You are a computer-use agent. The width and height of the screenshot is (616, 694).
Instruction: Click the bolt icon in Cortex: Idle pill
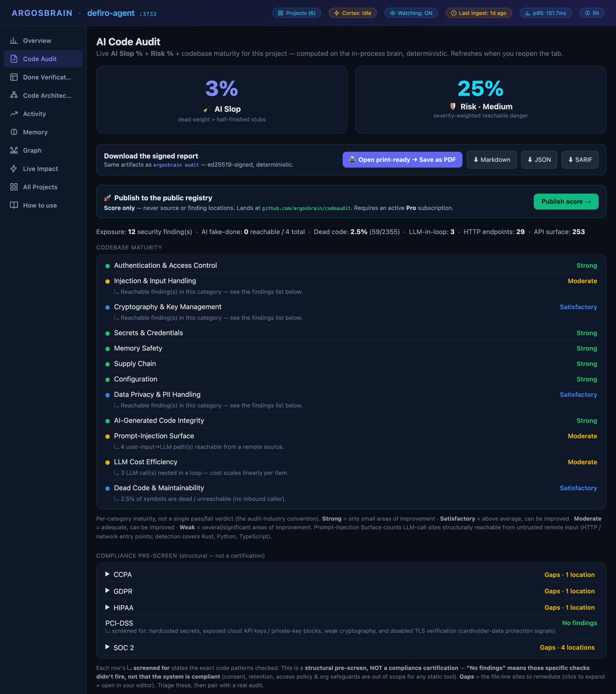pos(337,13)
